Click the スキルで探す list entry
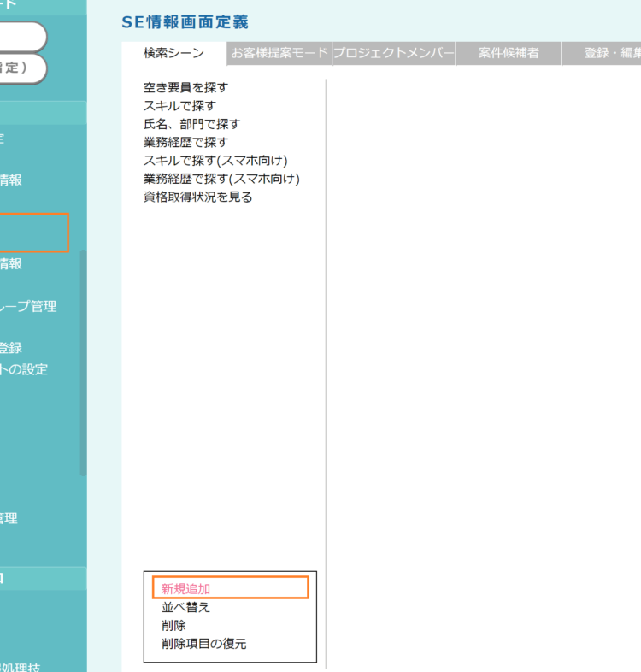This screenshot has width=641, height=672. point(179,105)
